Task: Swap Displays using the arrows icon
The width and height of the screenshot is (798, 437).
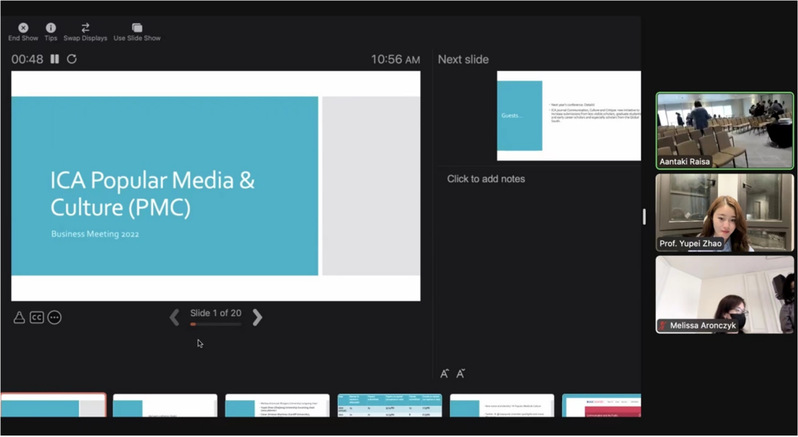Action: [x=85, y=28]
